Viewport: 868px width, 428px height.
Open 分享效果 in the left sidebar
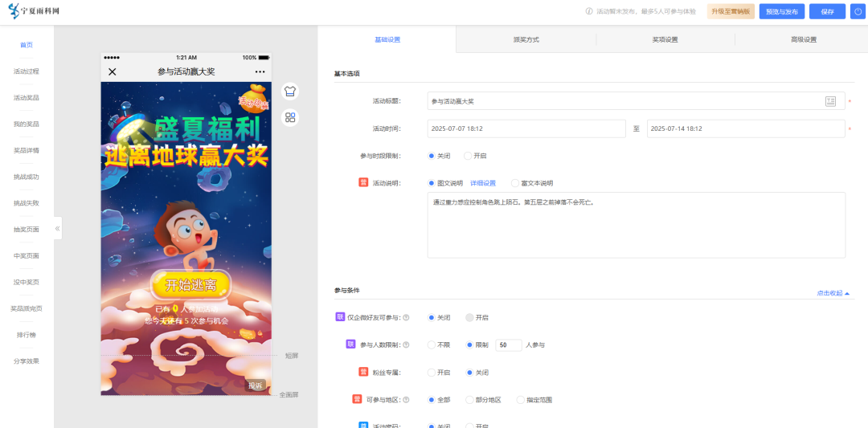click(27, 361)
